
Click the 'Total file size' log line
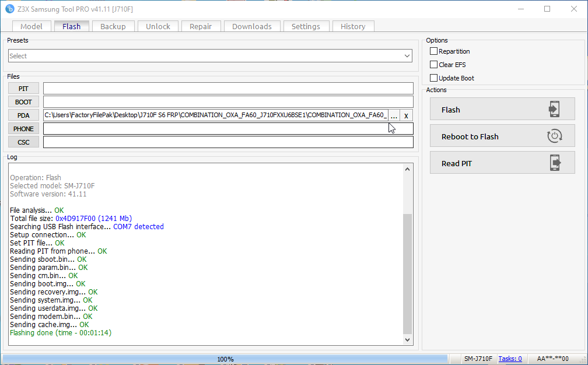pyautogui.click(x=71, y=218)
